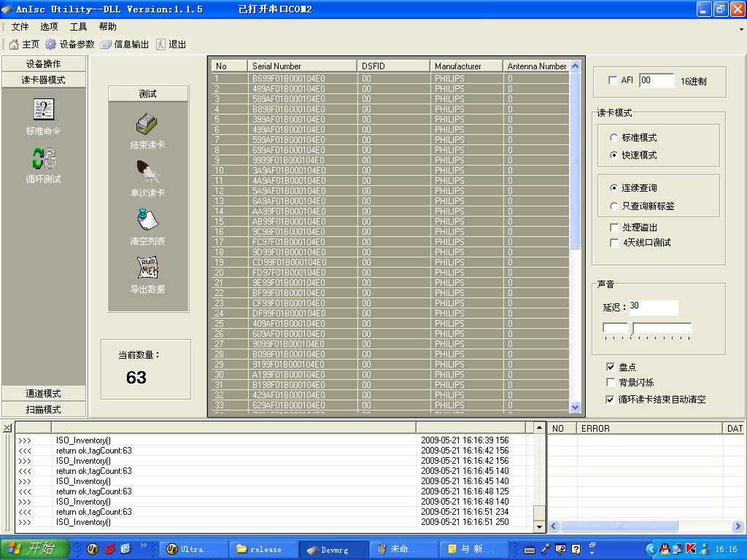Start the 循环测试 loop test icon
This screenshot has width=747, height=560.
43,158
